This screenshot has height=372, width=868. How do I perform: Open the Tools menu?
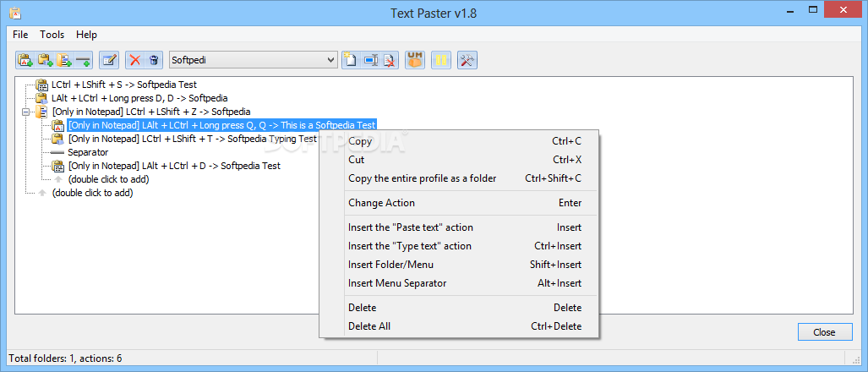[52, 35]
